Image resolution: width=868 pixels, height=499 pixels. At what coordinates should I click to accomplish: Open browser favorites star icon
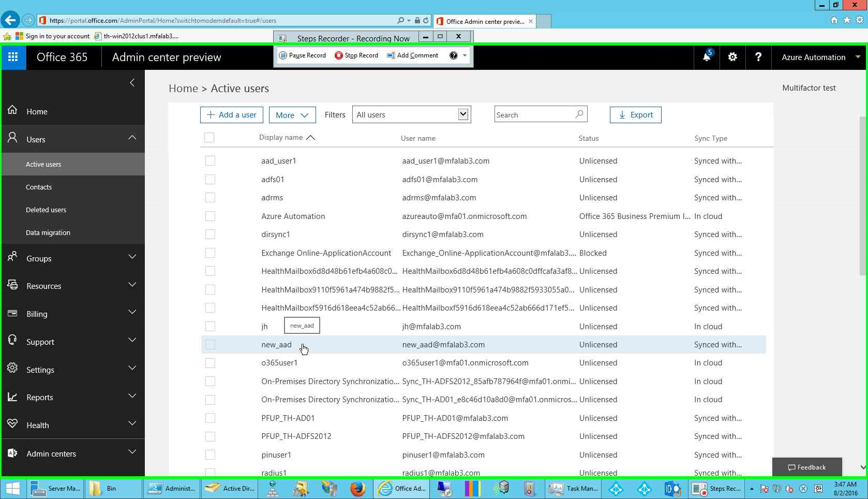coord(847,20)
